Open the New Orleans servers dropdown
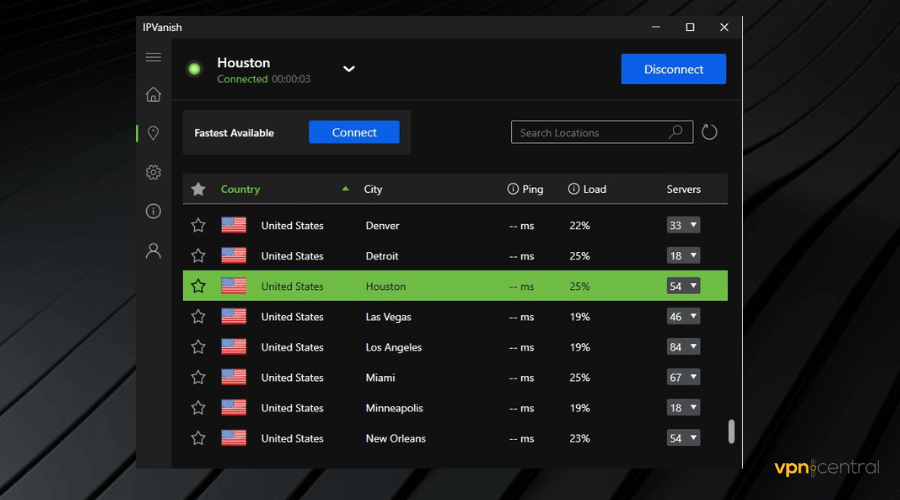Viewport: 900px width, 500px height. tap(683, 438)
